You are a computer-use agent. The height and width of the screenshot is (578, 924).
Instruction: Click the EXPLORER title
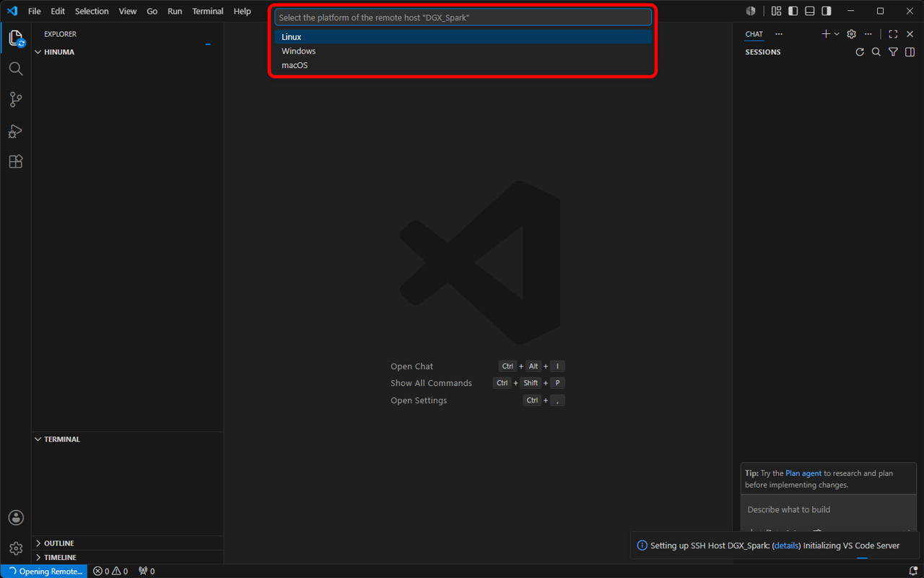pos(60,34)
